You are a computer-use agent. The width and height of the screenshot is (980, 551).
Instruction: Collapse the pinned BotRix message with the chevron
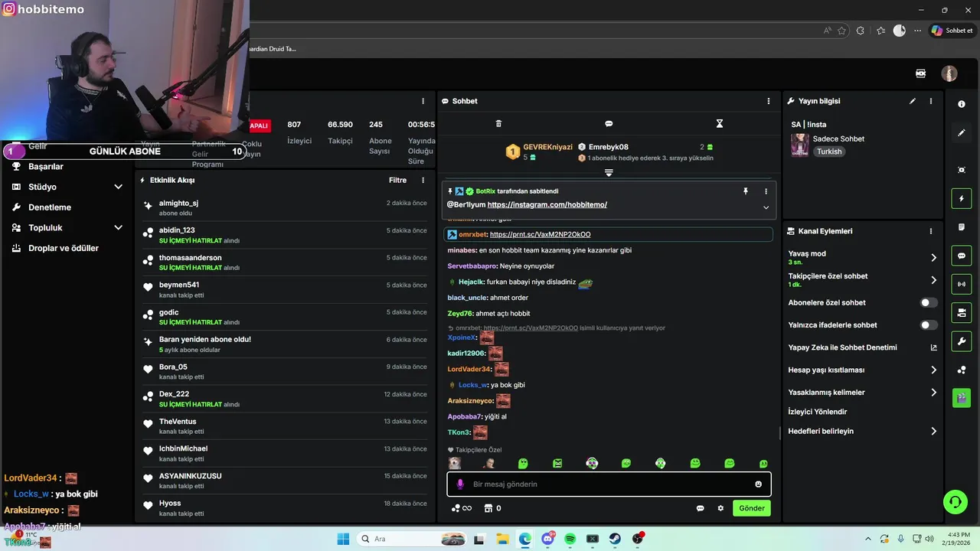766,207
